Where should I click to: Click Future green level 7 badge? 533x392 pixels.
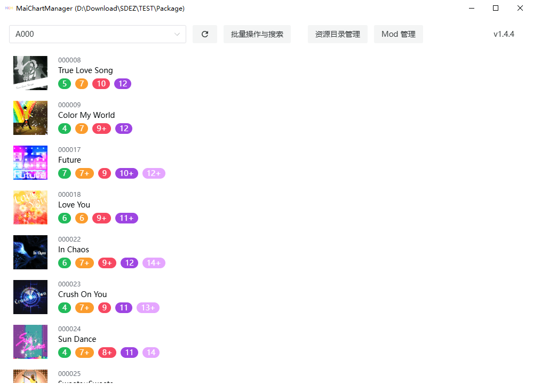[x=65, y=173]
